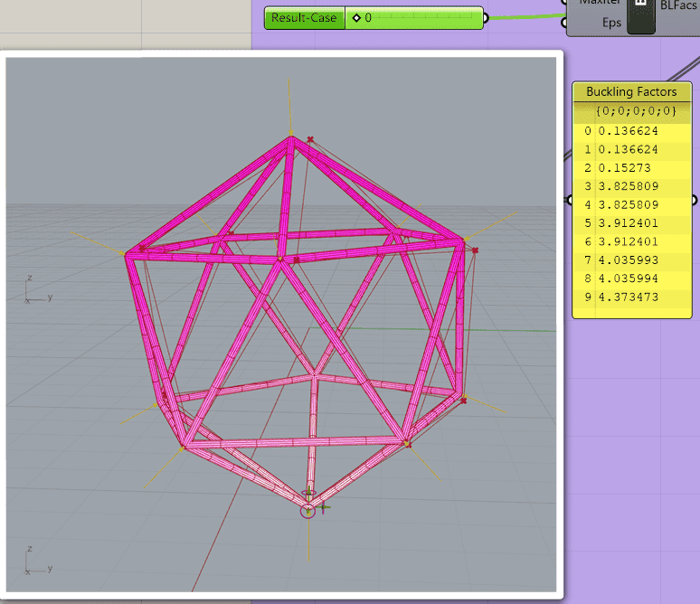The height and width of the screenshot is (604, 700).
Task: Select the Eps input parameter
Action: (x=611, y=23)
